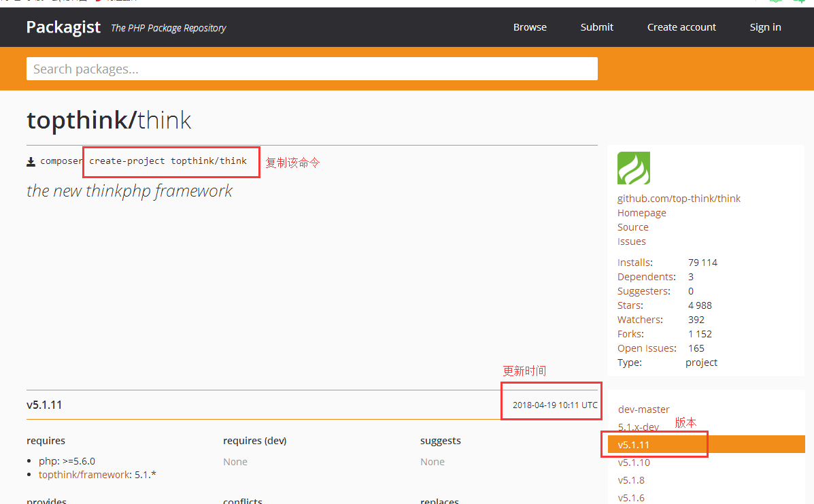Go to Create account
Screen dimensions: 814x504
(x=681, y=27)
